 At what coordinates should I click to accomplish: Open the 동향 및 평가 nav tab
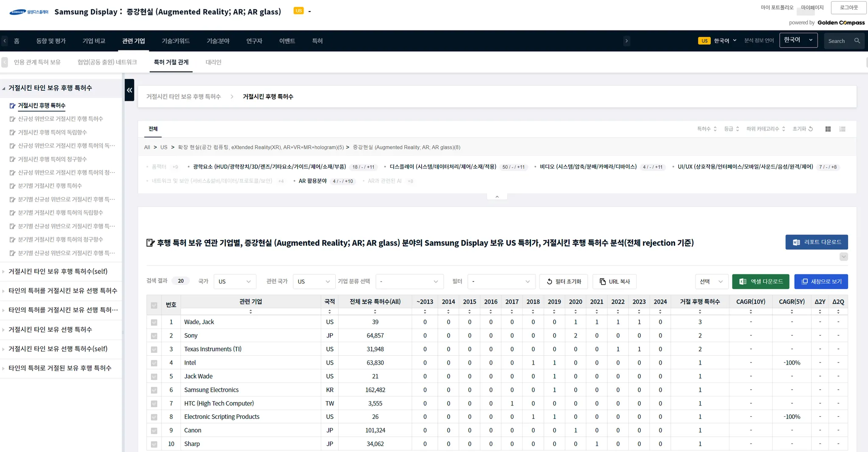(51, 41)
